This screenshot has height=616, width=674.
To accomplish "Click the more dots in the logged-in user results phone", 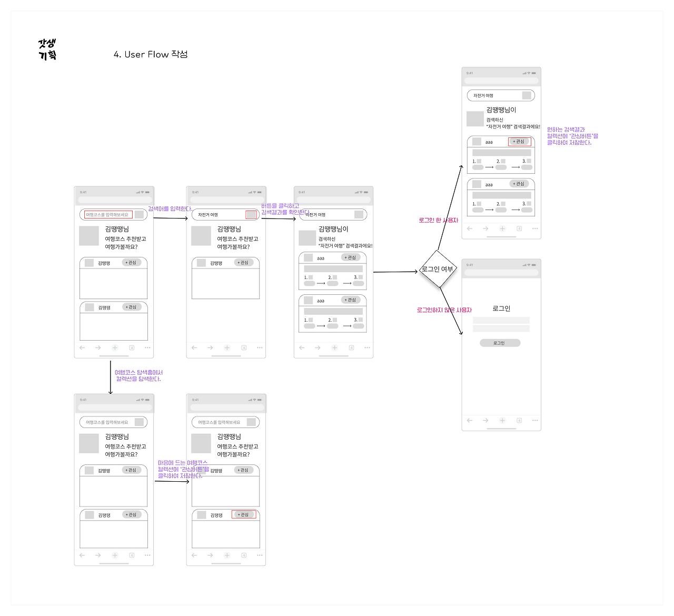I will 535,228.
